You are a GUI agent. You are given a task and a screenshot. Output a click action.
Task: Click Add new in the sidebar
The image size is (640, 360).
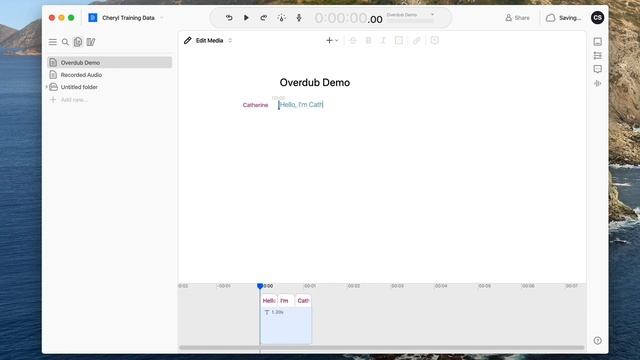73,100
